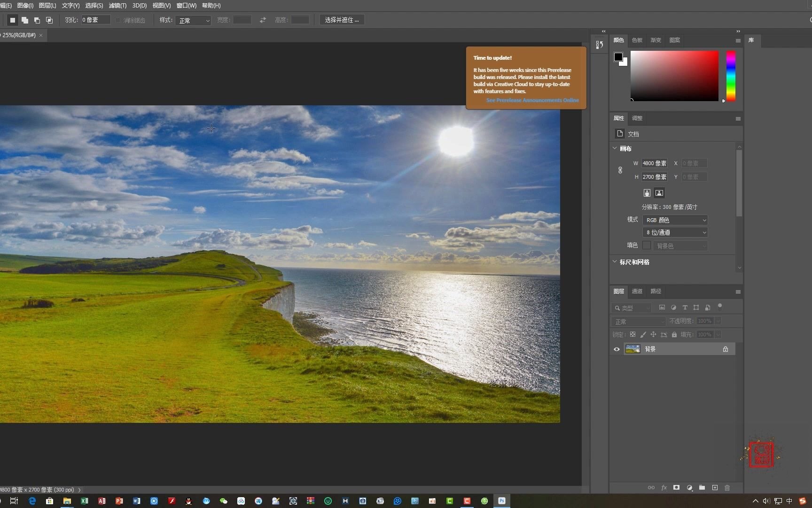Select the 背景 layer thumbnail
The image size is (812, 508).
click(x=633, y=349)
